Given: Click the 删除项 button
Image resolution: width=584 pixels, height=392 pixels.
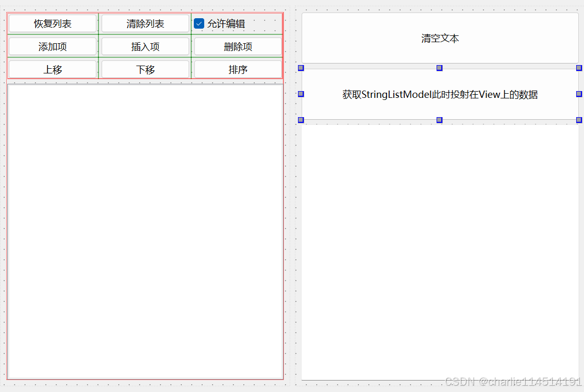Looking at the screenshot, I should [x=238, y=46].
